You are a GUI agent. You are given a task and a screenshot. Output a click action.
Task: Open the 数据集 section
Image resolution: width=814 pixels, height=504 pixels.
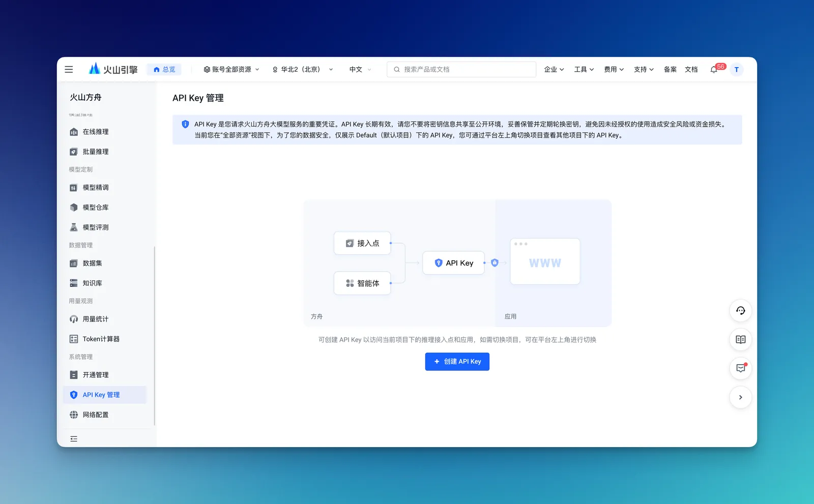(93, 263)
